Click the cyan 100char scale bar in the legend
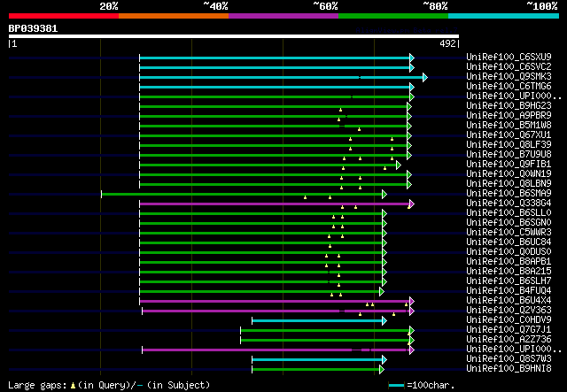Image resolution: width=567 pixels, height=392 pixels. coord(396,386)
